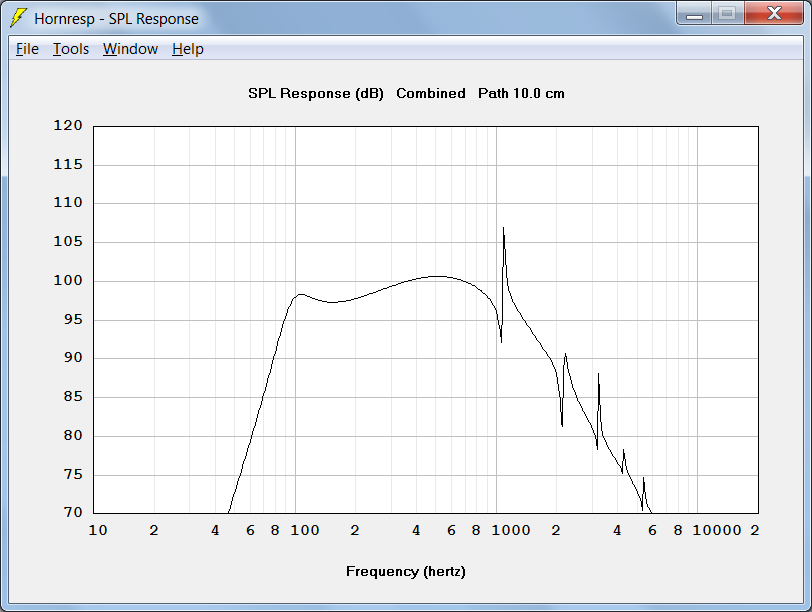The height and width of the screenshot is (612, 812).
Task: Click the 'Combined' label in chart title
Action: [x=431, y=94]
